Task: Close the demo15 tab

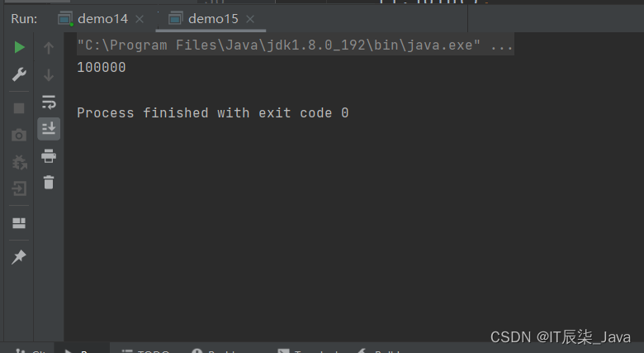Action: 250,19
